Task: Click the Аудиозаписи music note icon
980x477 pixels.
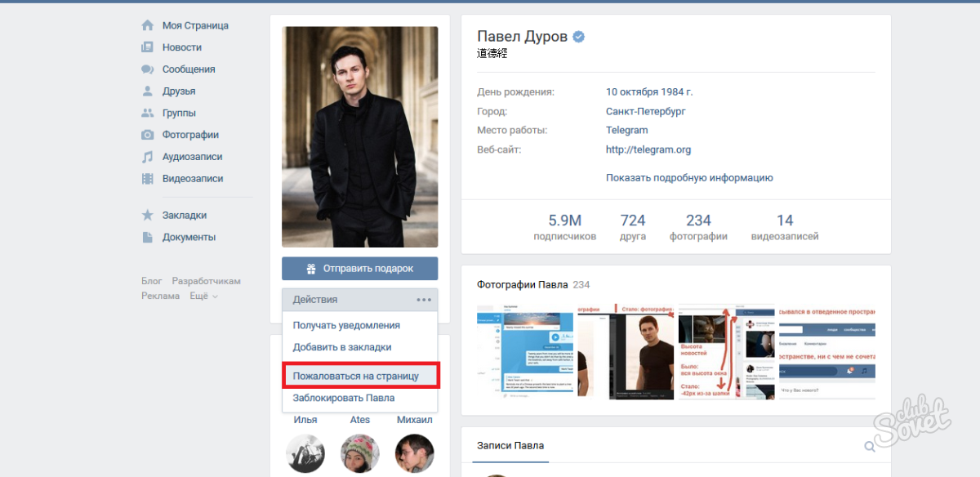Action: tap(147, 157)
